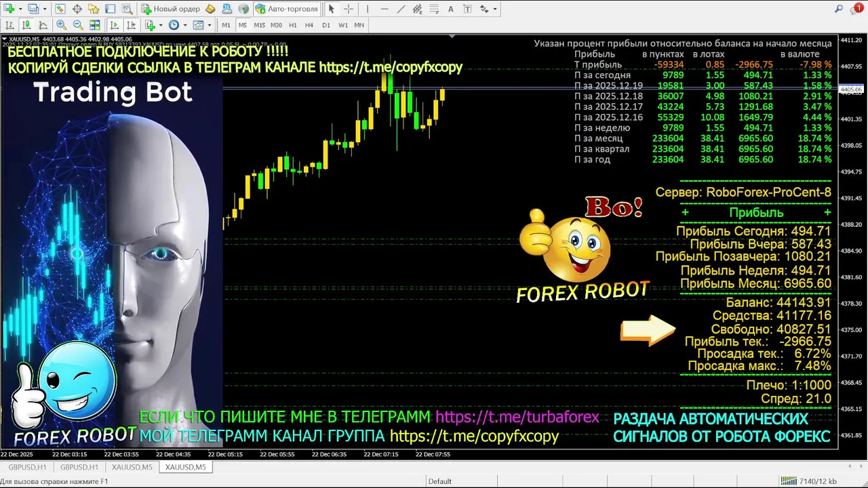This screenshot has width=868, height=488.
Task: Zoom out of the chart
Action: pos(78,25)
